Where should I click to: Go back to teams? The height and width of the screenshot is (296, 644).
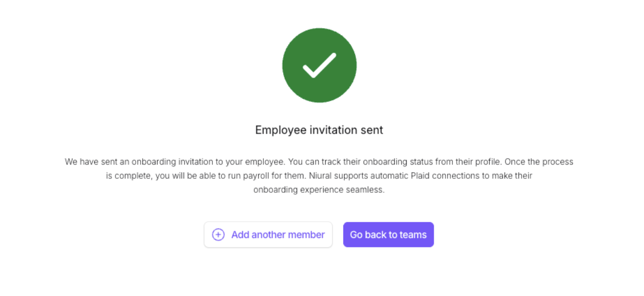388,235
